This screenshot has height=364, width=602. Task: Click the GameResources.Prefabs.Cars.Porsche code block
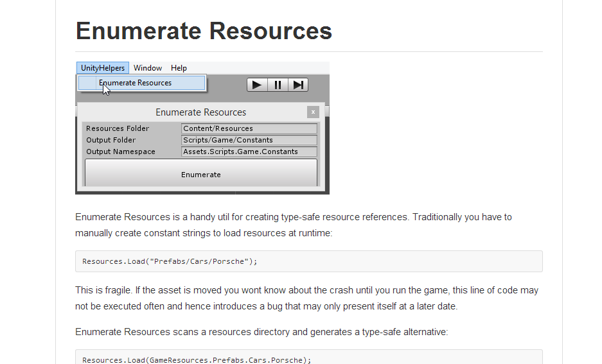pyautogui.click(x=308, y=359)
